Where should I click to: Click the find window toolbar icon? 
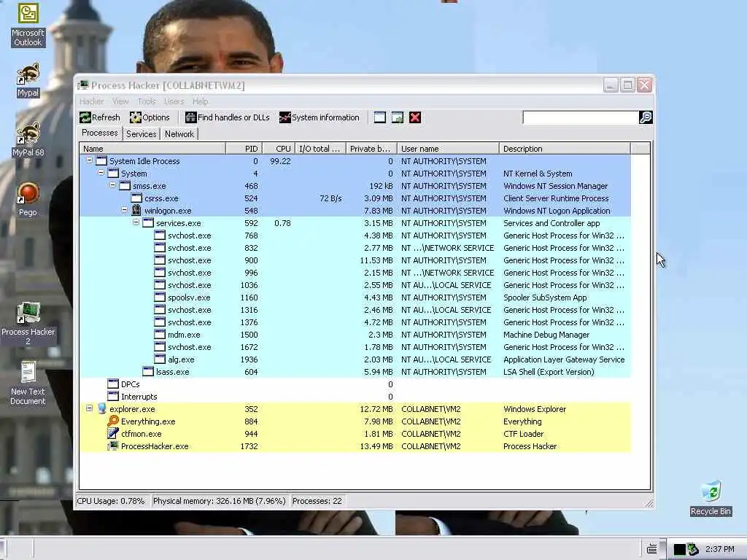379,117
